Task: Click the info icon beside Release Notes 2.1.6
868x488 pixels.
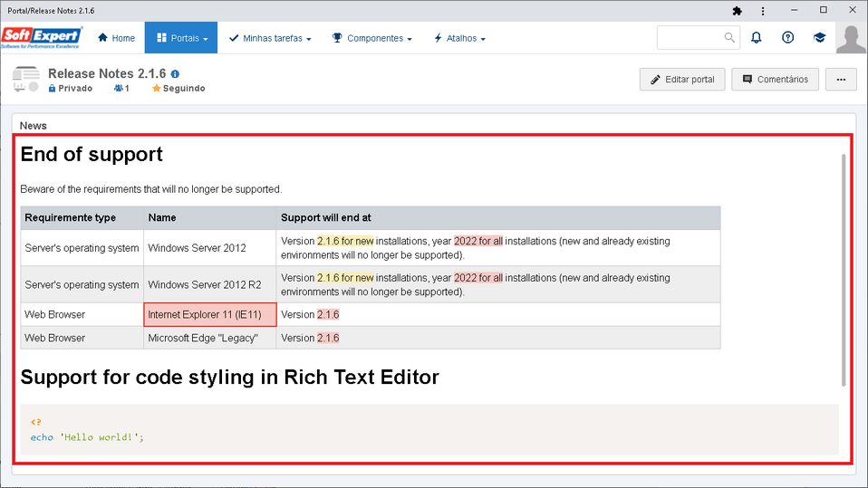Action: 175,73
